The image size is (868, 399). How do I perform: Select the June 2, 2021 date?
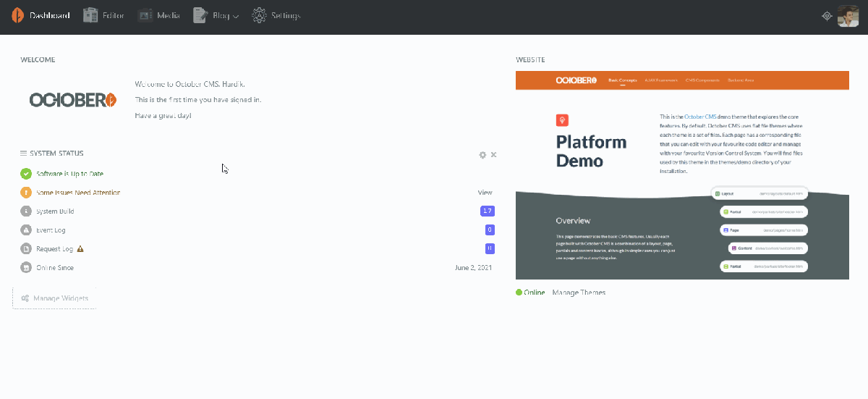pos(473,268)
